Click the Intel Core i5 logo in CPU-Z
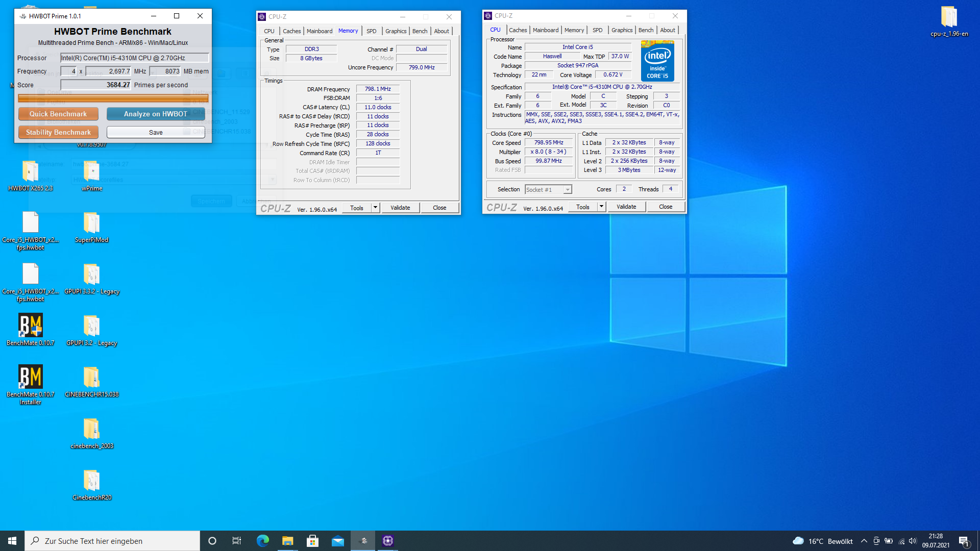This screenshot has width=980, height=551. pyautogui.click(x=657, y=61)
